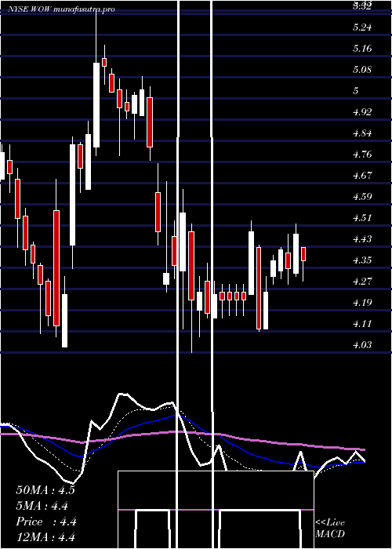Select the 5MA : 4.4 readout
This screenshot has height=549, width=392.
[42, 506]
